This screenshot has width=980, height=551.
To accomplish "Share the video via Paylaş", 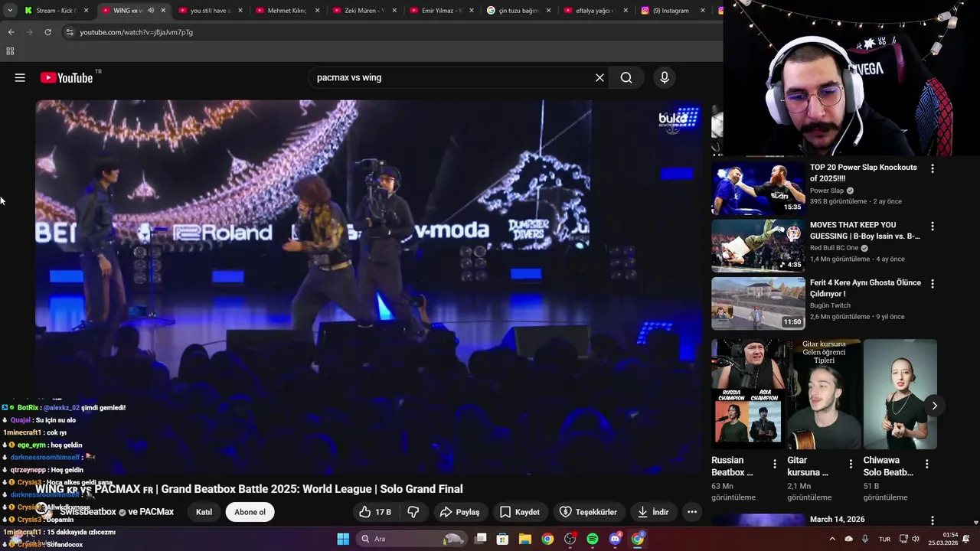I will [460, 512].
